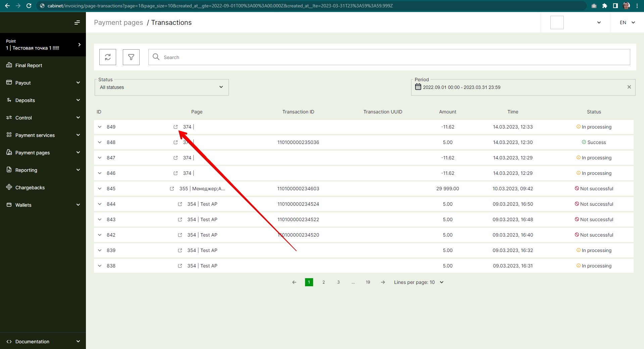This screenshot has height=349, width=644.
Task: Expand Wallets sidebar menu
Action: [43, 205]
